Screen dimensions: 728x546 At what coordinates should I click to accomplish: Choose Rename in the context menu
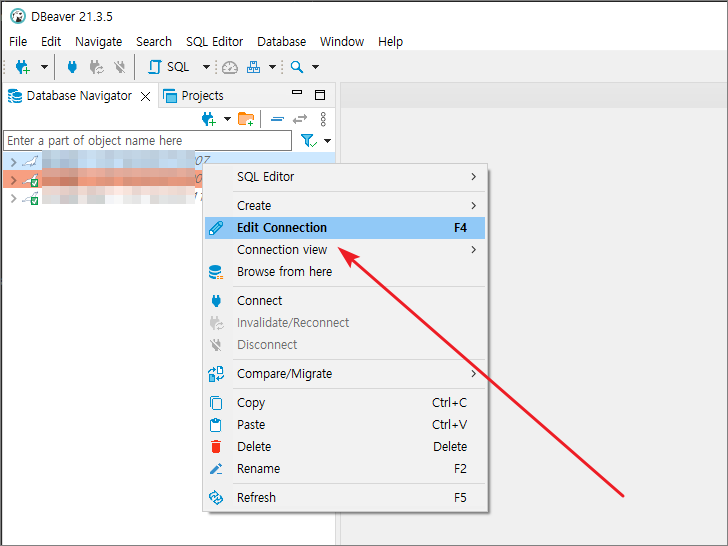pos(345,468)
